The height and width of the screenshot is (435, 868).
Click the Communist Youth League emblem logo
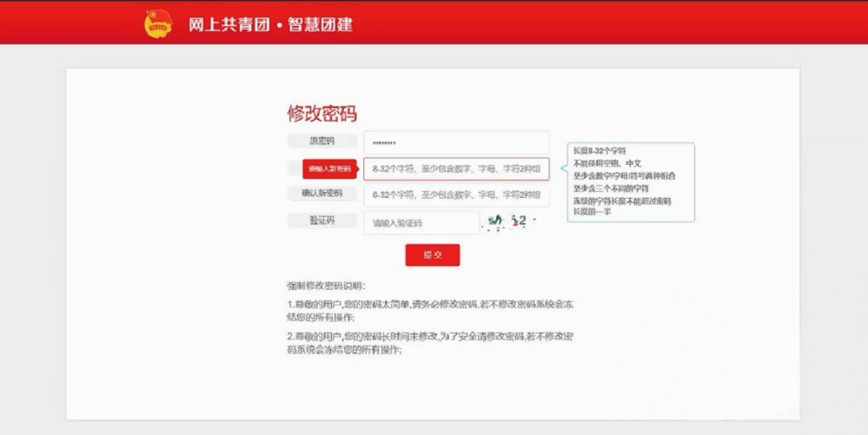(x=158, y=23)
